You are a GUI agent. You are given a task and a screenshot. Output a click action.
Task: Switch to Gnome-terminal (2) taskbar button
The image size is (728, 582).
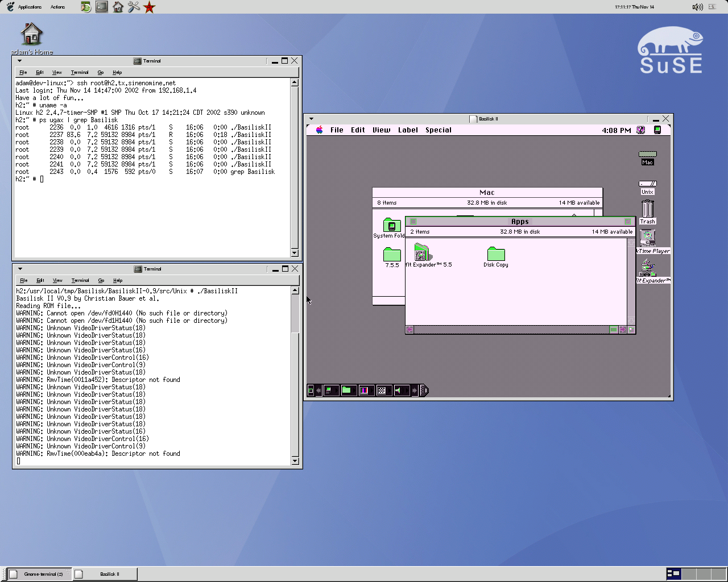(x=39, y=574)
